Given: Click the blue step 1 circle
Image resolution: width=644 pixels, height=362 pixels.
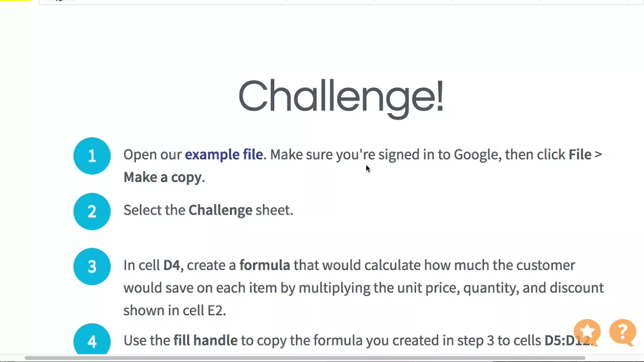Looking at the screenshot, I should (x=92, y=156).
